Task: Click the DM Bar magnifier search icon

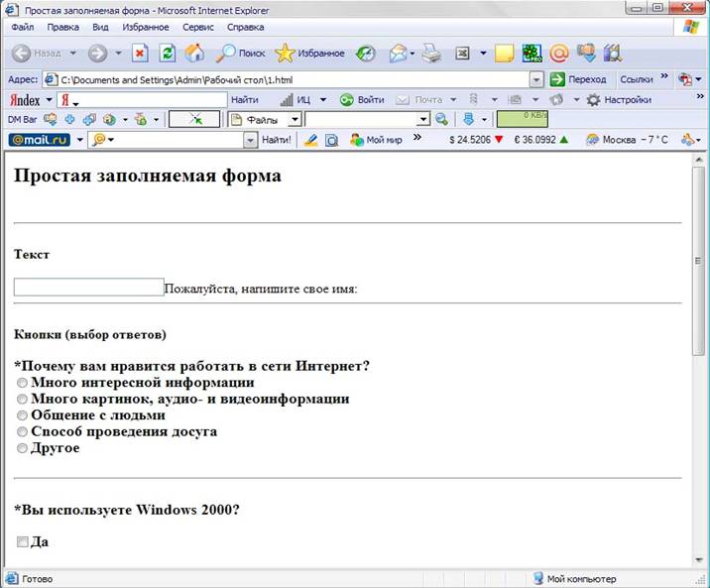Action: click(x=441, y=120)
